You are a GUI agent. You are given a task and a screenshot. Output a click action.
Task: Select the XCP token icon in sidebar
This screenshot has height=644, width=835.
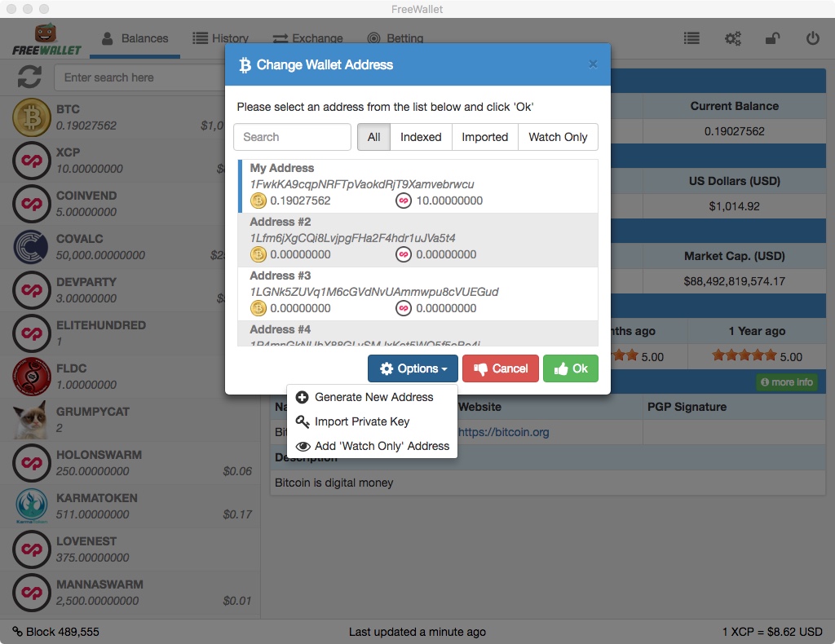click(x=32, y=161)
